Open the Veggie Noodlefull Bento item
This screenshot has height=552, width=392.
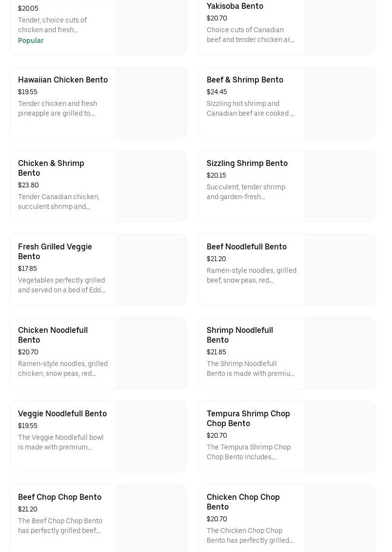coord(62,413)
